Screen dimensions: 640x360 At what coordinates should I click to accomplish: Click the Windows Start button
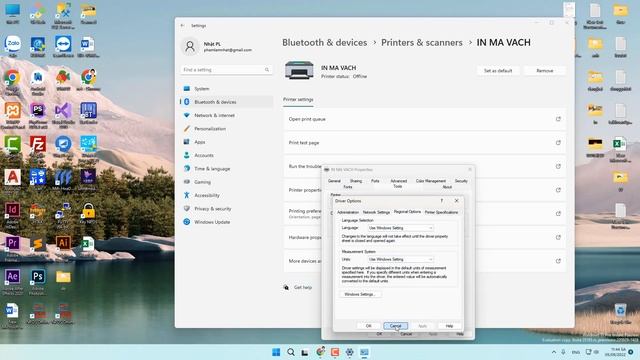[x=276, y=352]
